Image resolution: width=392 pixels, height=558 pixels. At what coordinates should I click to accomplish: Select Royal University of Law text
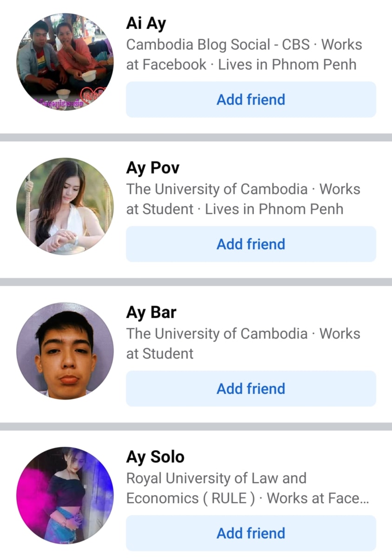[216, 478]
